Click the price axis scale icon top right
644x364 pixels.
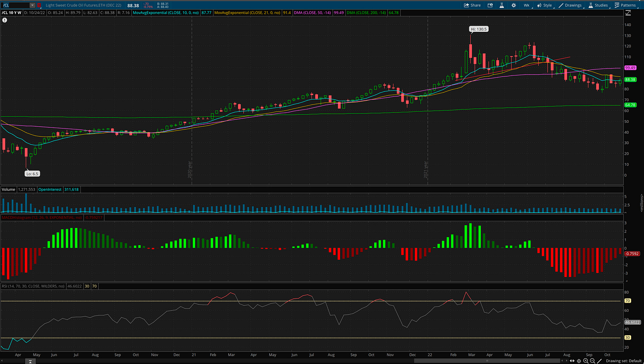pyautogui.click(x=628, y=13)
